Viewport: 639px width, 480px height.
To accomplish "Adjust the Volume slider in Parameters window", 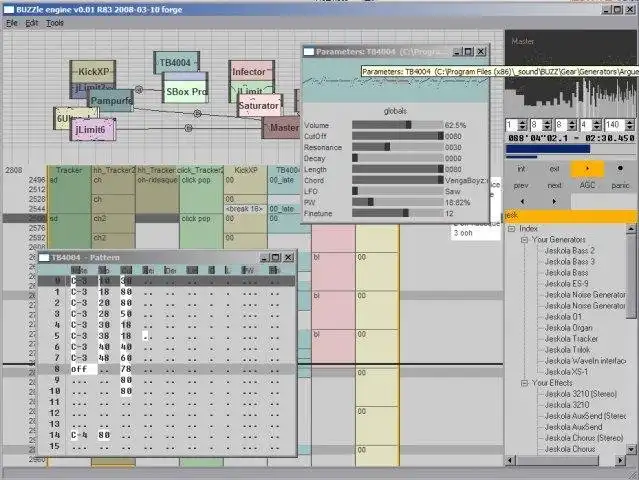I will [x=397, y=125].
